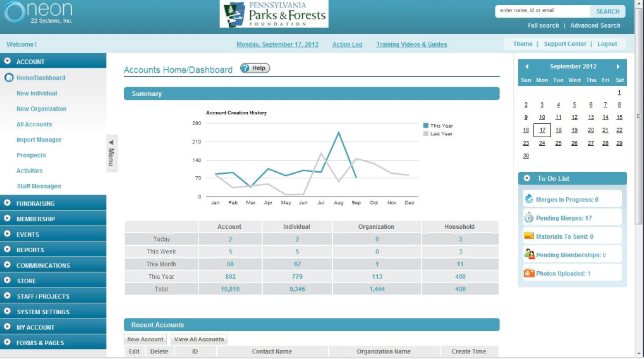Open the Support Center link
This screenshot has height=359, width=644.
click(565, 44)
